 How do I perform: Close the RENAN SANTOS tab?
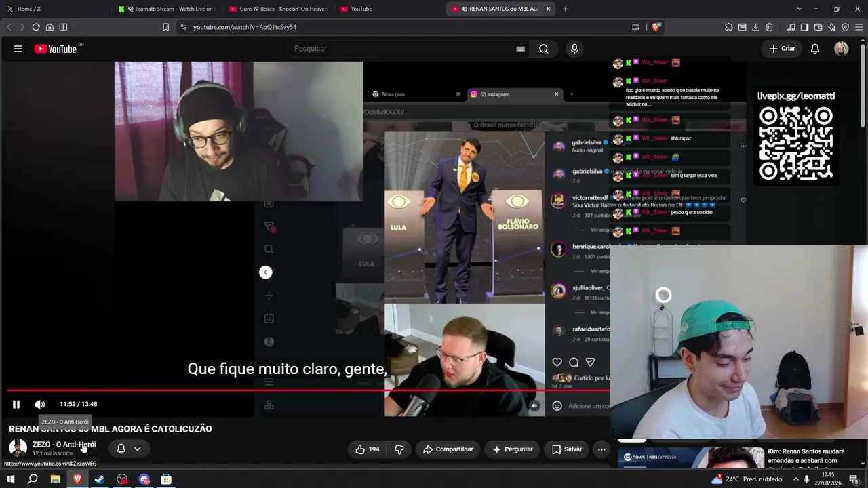548,9
